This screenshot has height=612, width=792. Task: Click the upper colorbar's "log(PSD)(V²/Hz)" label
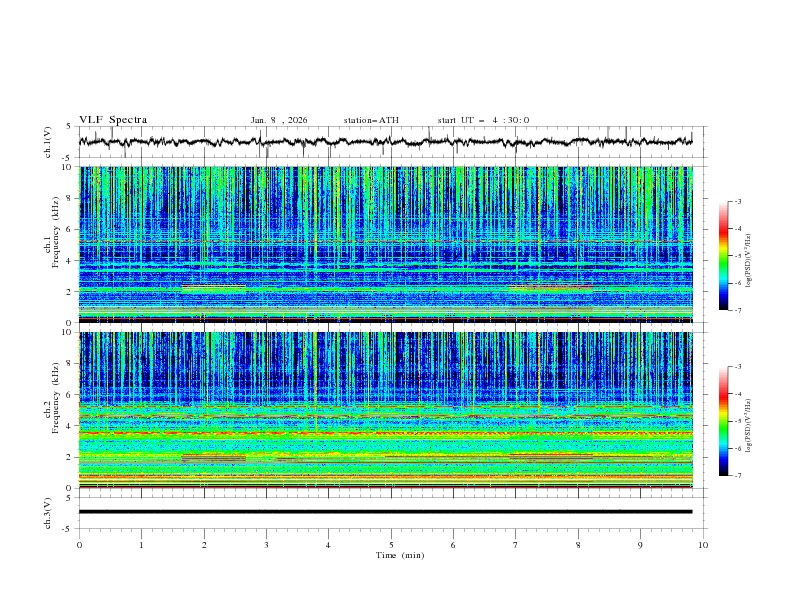coord(748,261)
